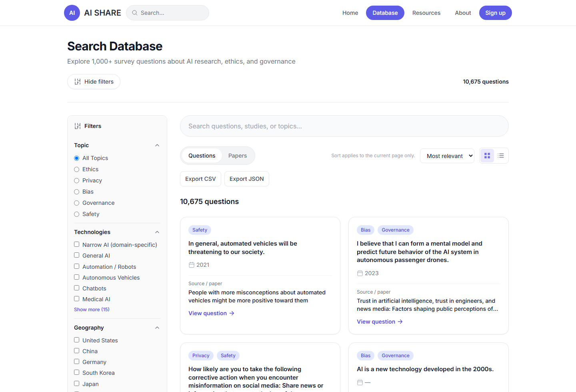
Task: Go to the Resources nav item
Action: click(426, 13)
